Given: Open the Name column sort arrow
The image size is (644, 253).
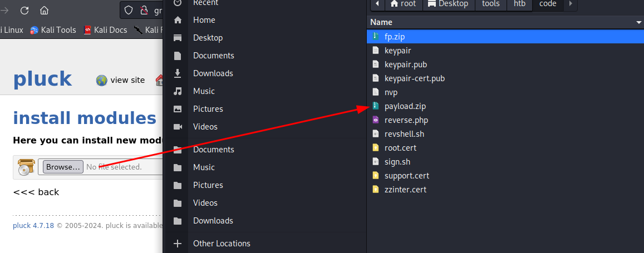Looking at the screenshot, I should (x=639, y=22).
